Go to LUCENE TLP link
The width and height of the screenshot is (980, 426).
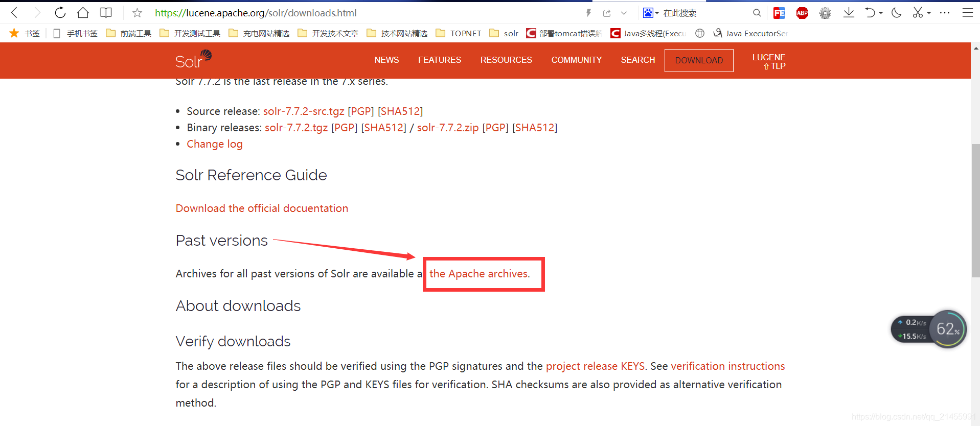pyautogui.click(x=769, y=61)
